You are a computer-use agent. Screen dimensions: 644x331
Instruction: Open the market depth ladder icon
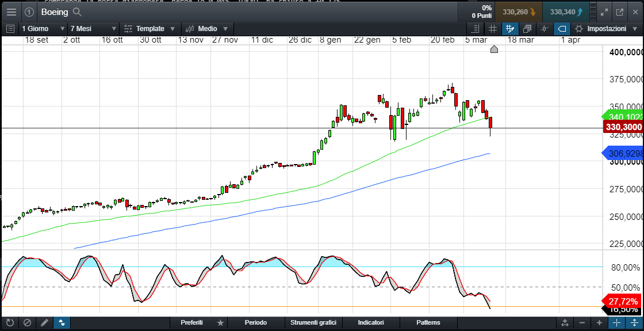point(593,12)
